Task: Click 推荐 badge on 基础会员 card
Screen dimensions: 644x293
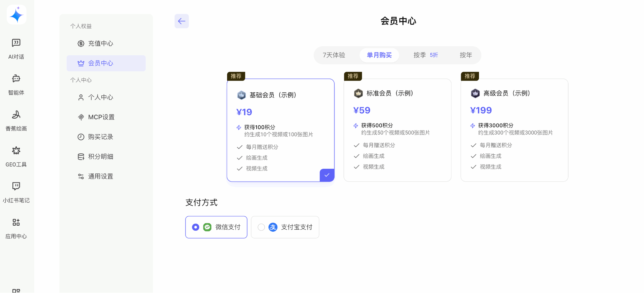Action: (x=236, y=76)
